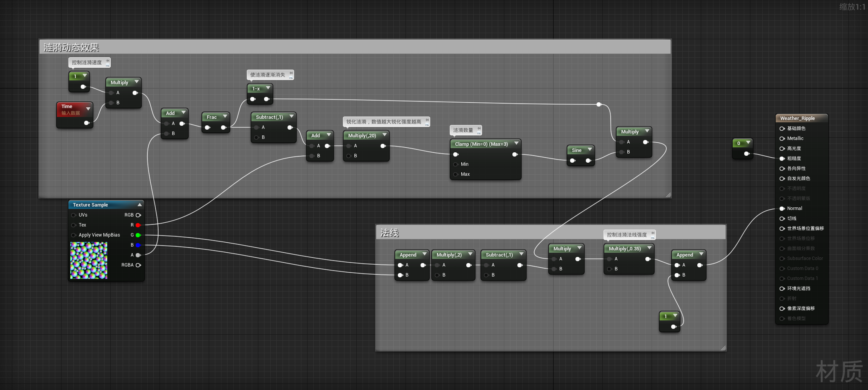Screen dimensions: 868x390
Task: Expand the Time node preview arrow
Action: tap(88, 109)
